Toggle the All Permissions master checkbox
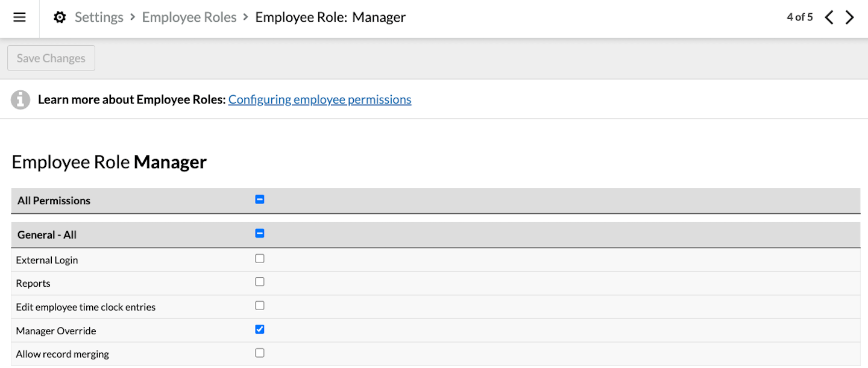 [259, 199]
